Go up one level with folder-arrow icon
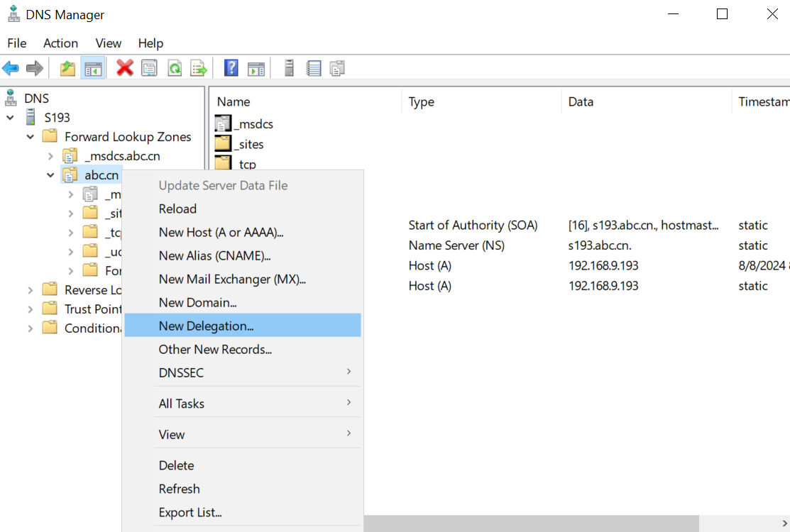790x532 pixels. pos(67,68)
